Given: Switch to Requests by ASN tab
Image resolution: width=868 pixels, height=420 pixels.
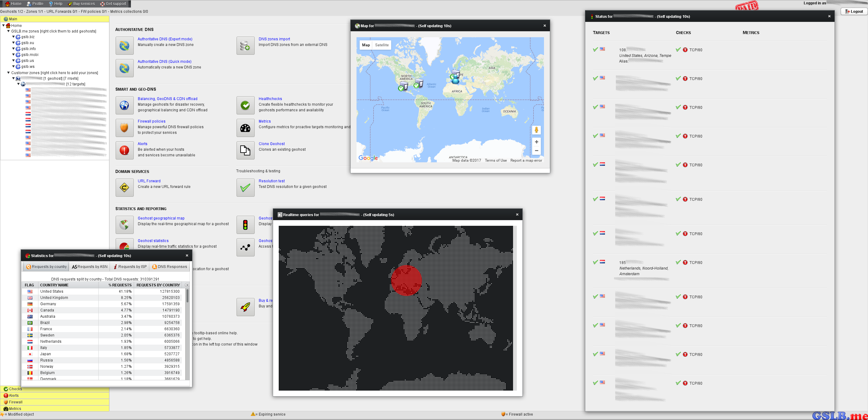Looking at the screenshot, I should click(x=90, y=266).
